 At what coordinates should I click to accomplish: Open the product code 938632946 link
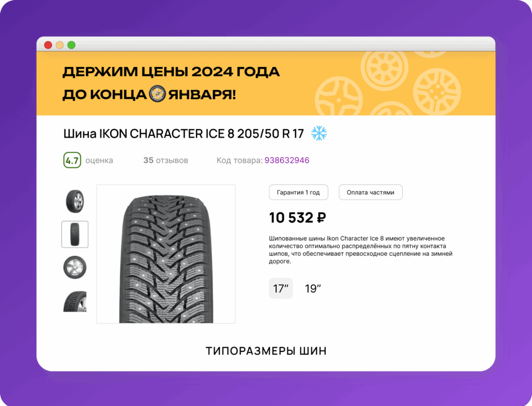click(x=287, y=160)
